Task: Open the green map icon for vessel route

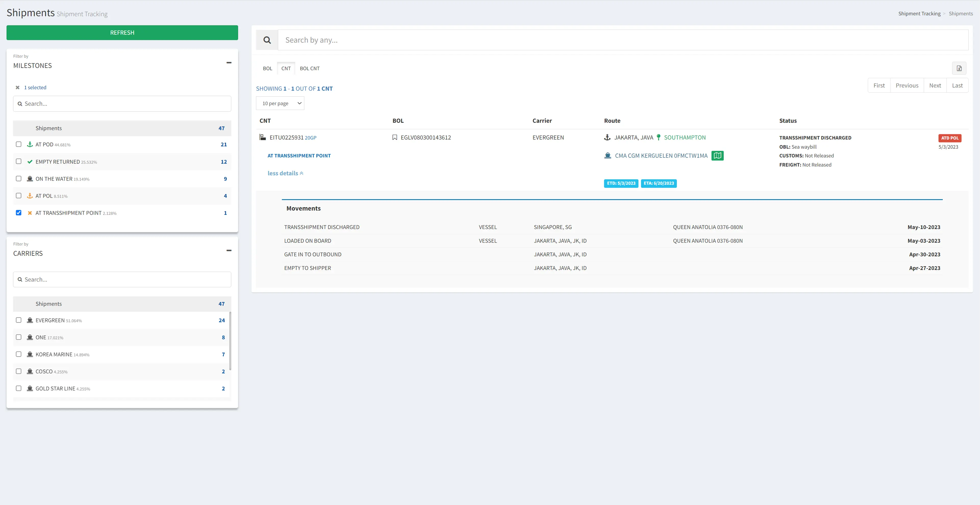Action: tap(717, 156)
